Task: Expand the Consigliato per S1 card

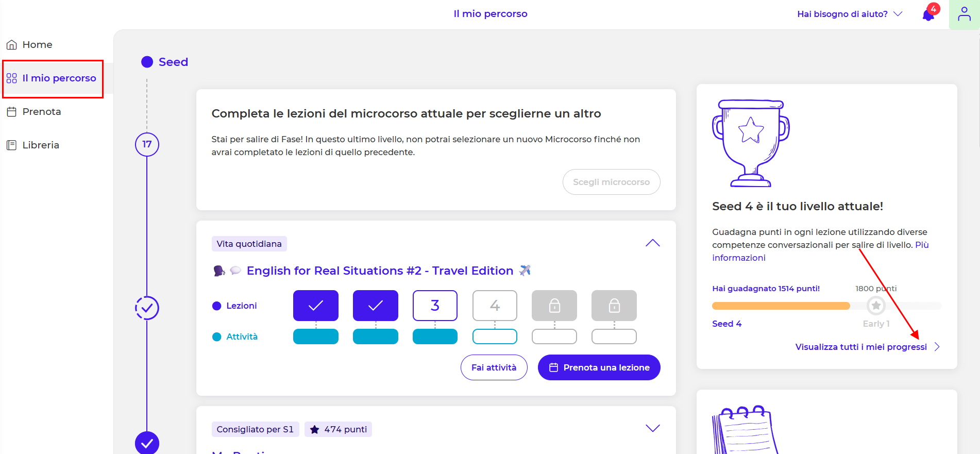Action: [652, 429]
